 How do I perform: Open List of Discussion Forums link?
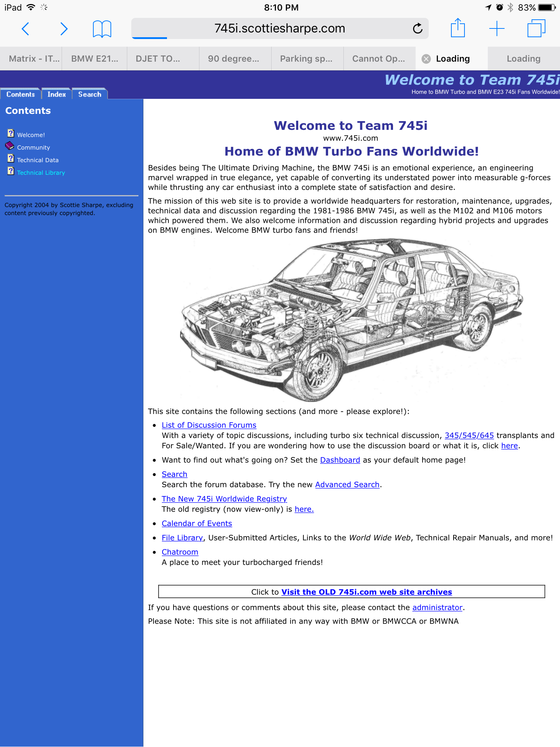click(x=209, y=425)
